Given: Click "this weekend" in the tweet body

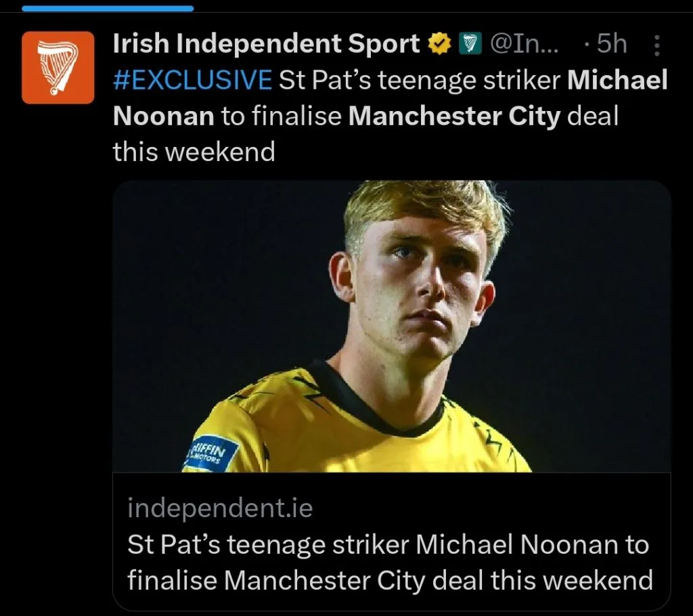Looking at the screenshot, I should coord(194,152).
